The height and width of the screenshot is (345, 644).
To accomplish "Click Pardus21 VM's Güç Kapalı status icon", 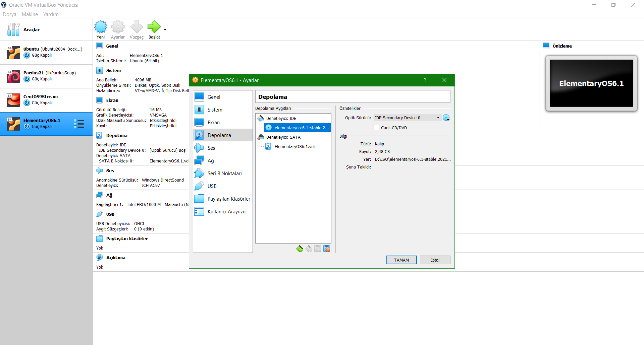I will pyautogui.click(x=27, y=79).
